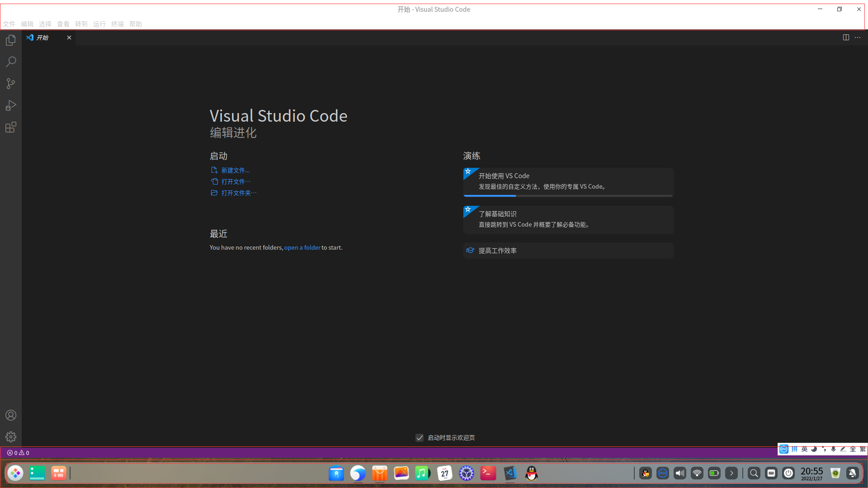
Task: Open the Run and Debug view
Action: 11,105
